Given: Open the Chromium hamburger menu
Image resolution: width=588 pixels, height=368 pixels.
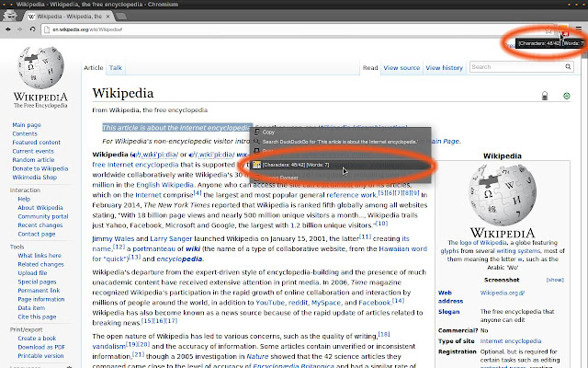Looking at the screenshot, I should [x=579, y=29].
